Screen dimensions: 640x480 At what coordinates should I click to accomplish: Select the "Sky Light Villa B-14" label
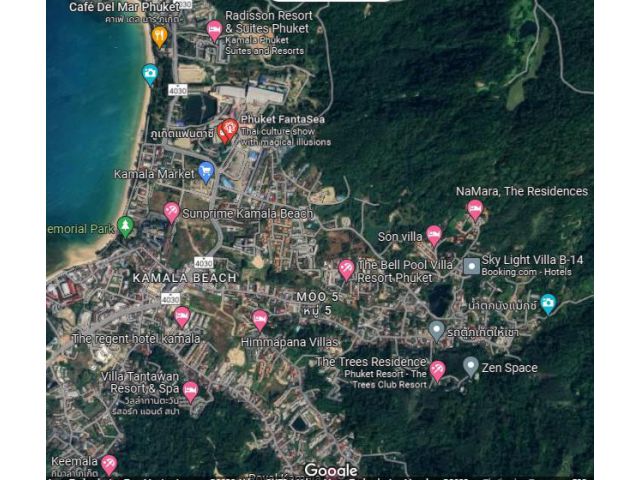pos(532,260)
